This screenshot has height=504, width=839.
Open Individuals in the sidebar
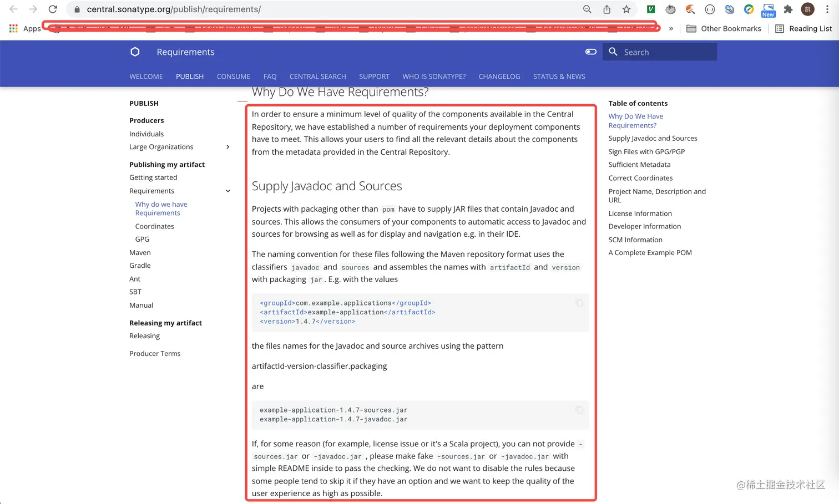146,134
